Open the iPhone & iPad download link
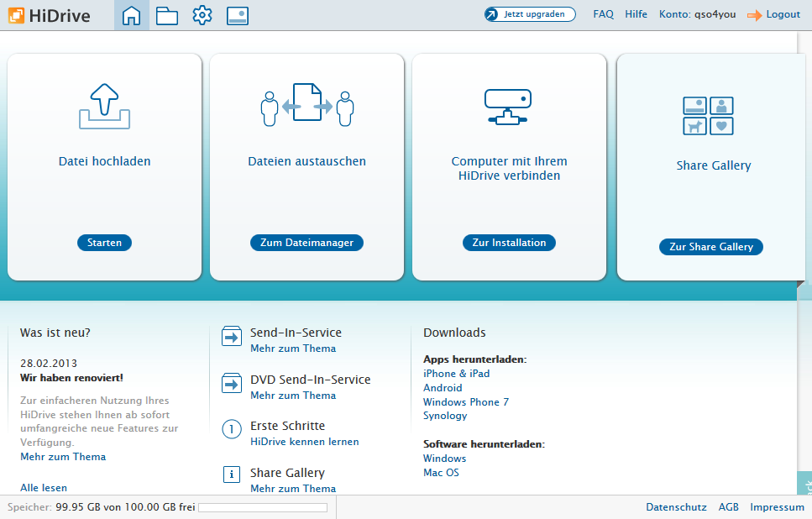Viewport: 812px width, 519px height. [x=456, y=374]
